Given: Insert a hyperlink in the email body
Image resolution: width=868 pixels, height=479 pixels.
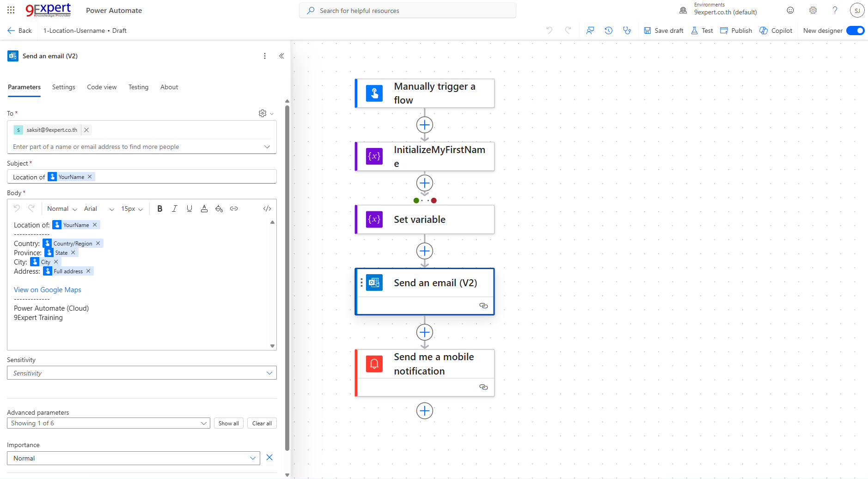Looking at the screenshot, I should 234,209.
